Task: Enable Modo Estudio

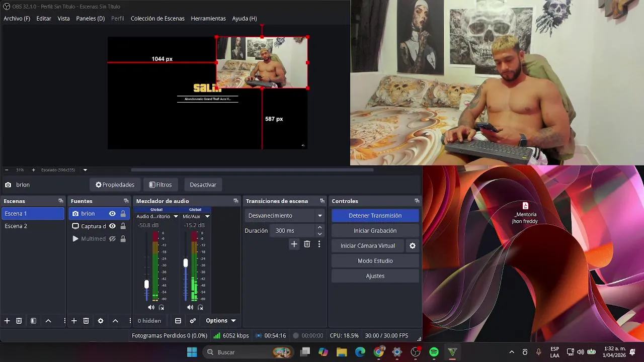Action: (375, 261)
